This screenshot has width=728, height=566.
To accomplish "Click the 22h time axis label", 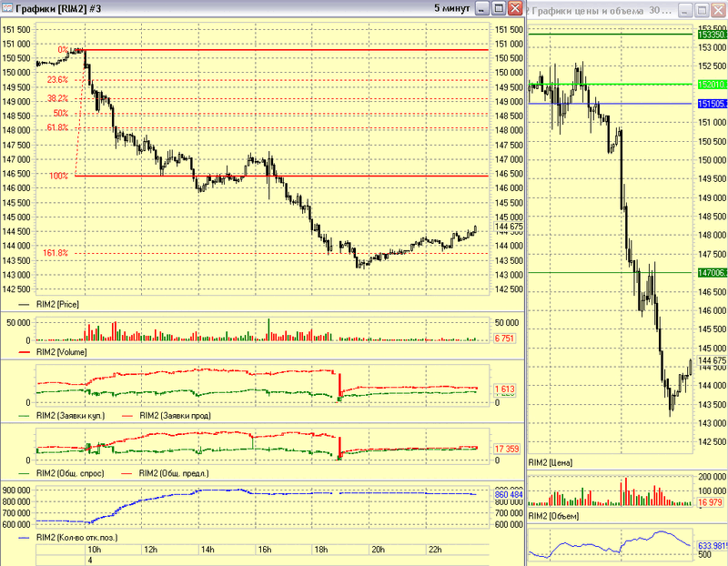I will point(435,550).
